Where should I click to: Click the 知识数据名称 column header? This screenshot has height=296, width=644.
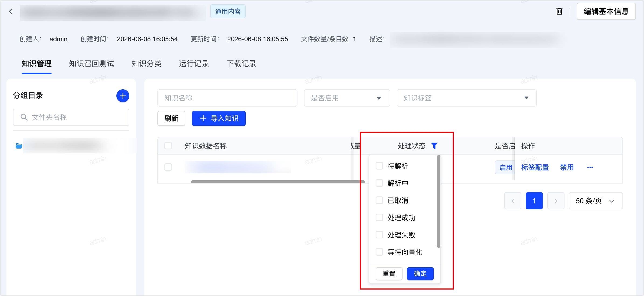(x=206, y=146)
